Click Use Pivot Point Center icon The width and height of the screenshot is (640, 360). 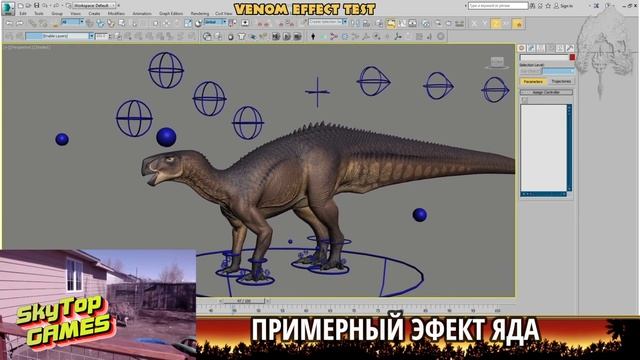tap(232, 23)
